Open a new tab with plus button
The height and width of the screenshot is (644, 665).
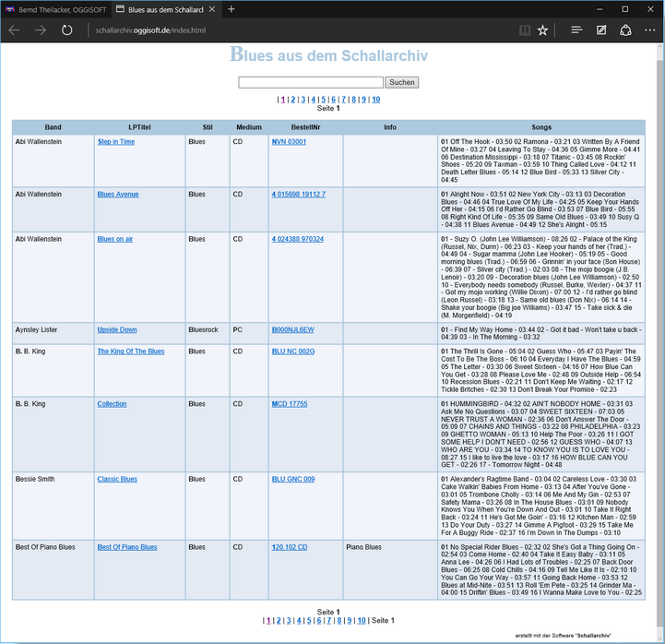point(232,9)
